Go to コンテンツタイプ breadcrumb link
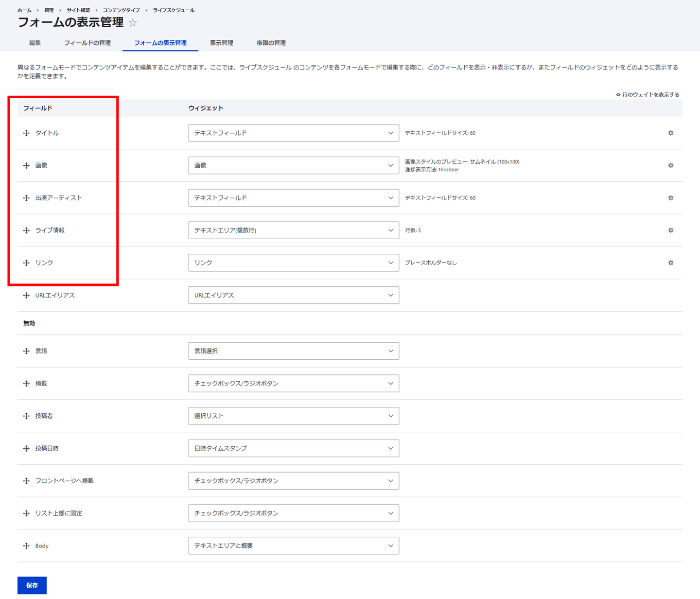The width and height of the screenshot is (700, 599). (x=121, y=10)
